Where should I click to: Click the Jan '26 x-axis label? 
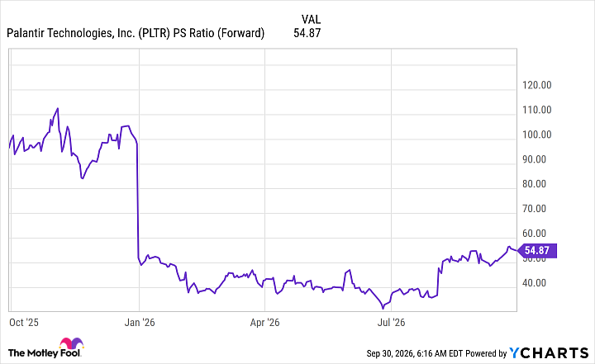(x=140, y=322)
